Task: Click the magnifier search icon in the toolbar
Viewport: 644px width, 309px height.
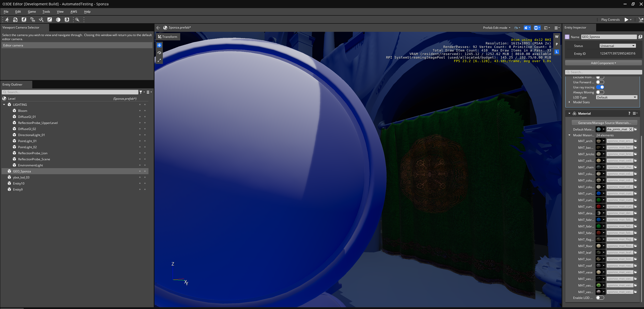Action: click(77, 20)
